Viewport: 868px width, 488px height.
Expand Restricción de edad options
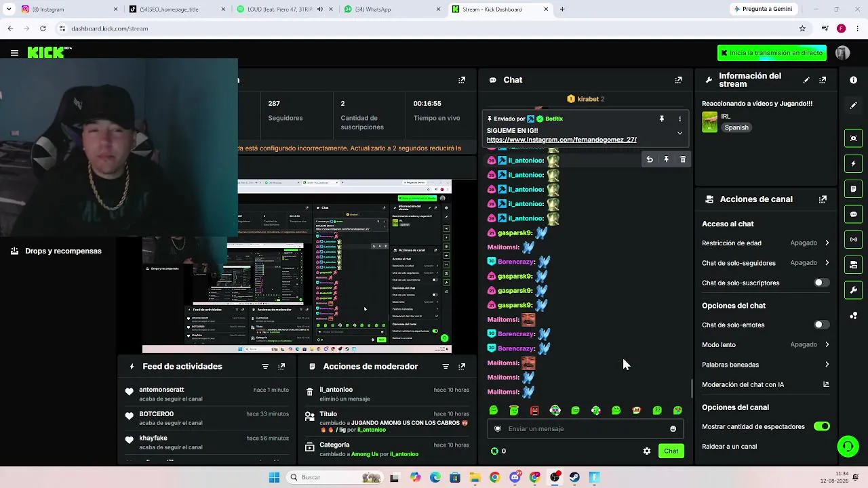pos(766,243)
